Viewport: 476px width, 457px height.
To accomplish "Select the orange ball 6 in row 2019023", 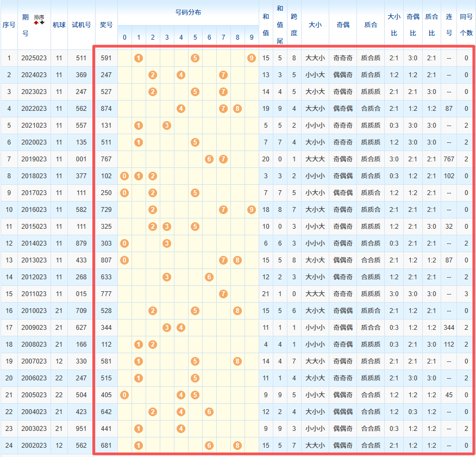I will pos(209,159).
